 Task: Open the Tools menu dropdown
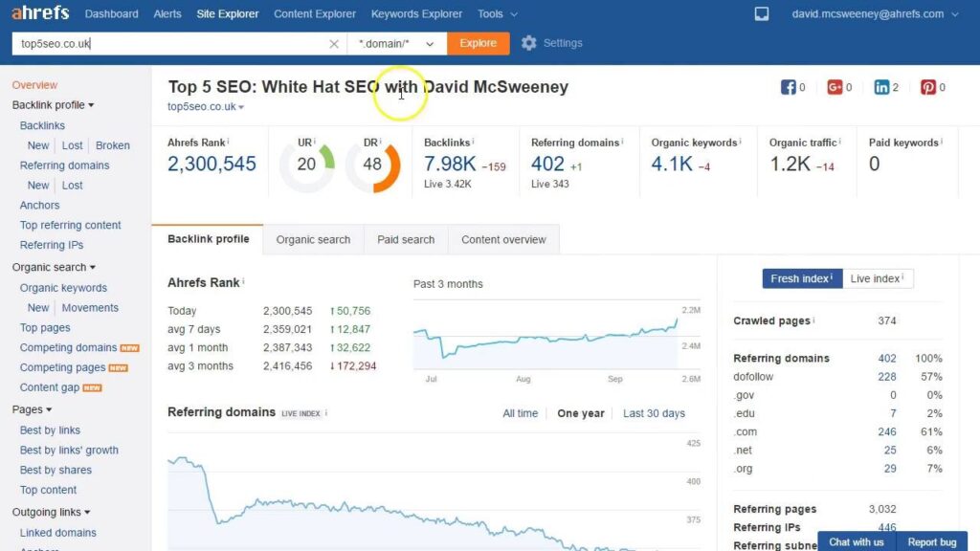click(498, 13)
